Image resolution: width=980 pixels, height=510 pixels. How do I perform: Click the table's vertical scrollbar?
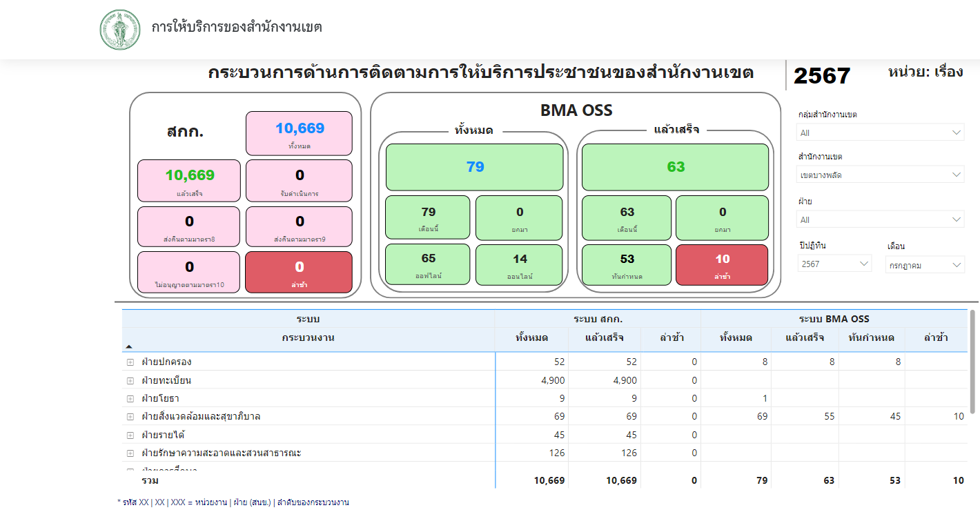click(973, 362)
